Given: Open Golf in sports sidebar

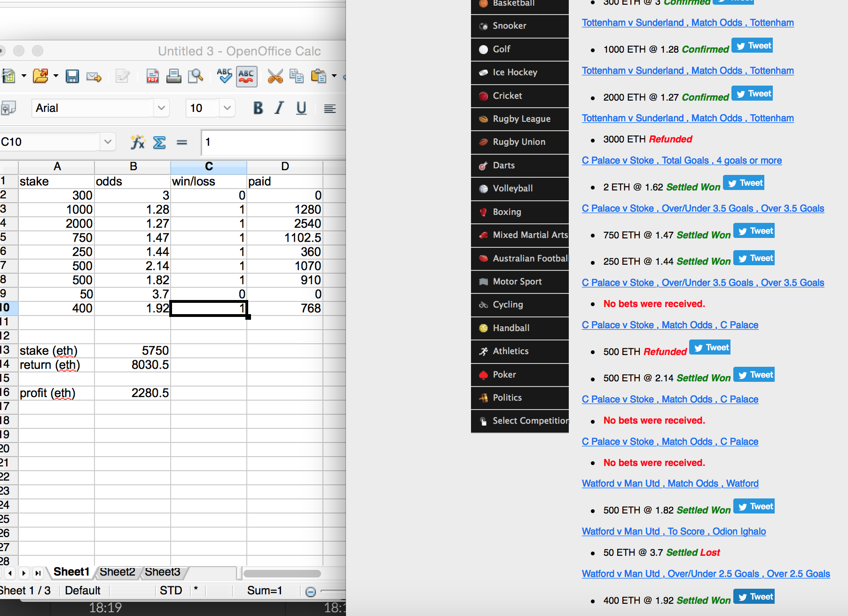Looking at the screenshot, I should pyautogui.click(x=520, y=49).
